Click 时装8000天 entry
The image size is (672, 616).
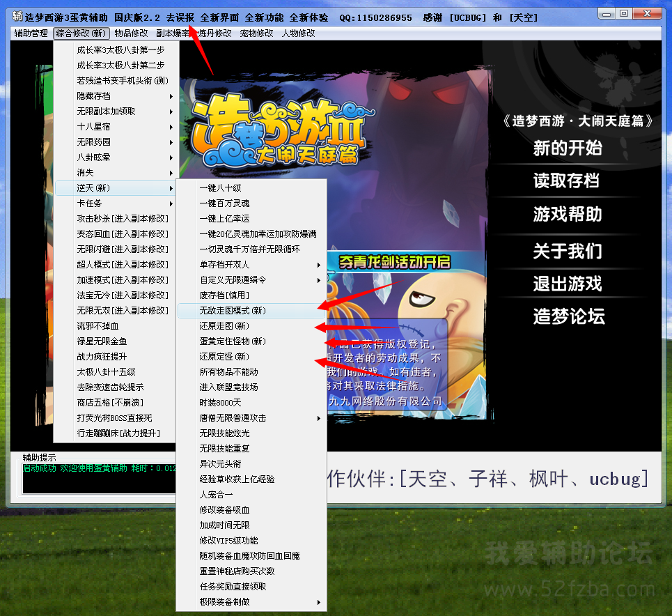coord(251,403)
